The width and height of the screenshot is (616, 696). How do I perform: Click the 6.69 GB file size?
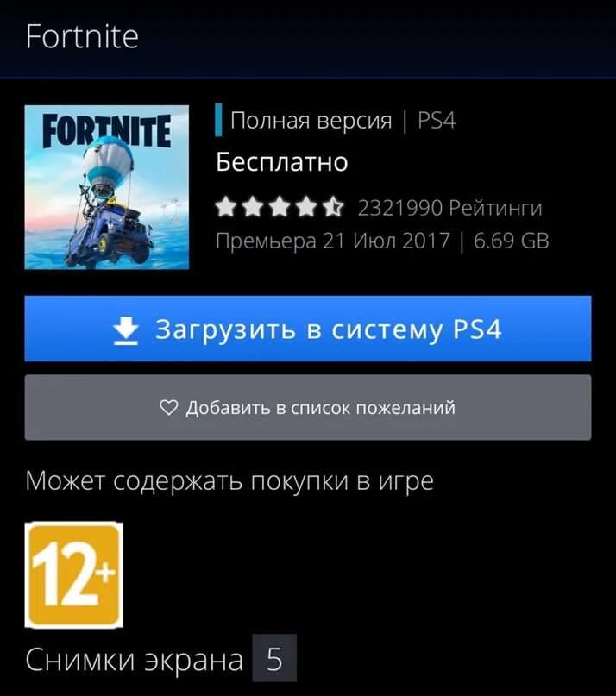512,241
